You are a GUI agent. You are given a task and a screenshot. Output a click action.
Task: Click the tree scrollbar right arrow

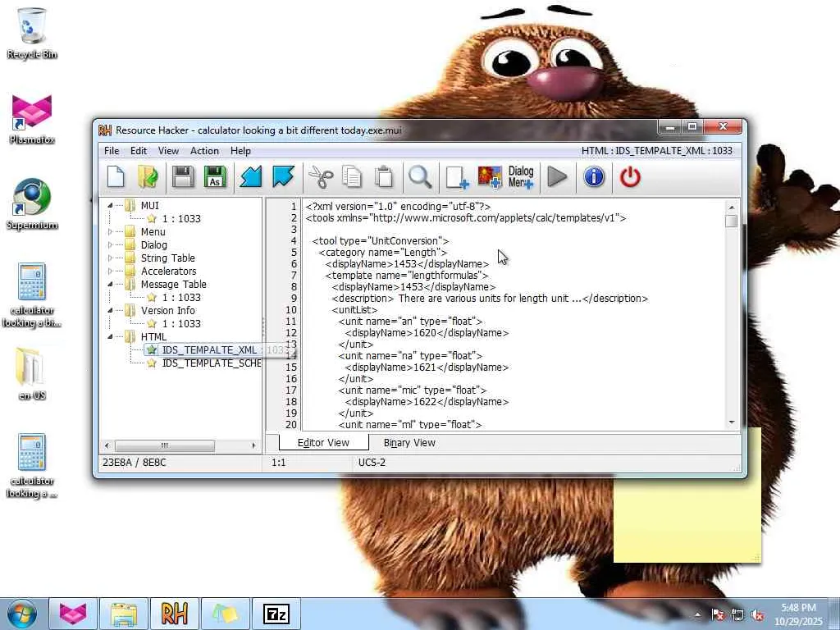253,445
